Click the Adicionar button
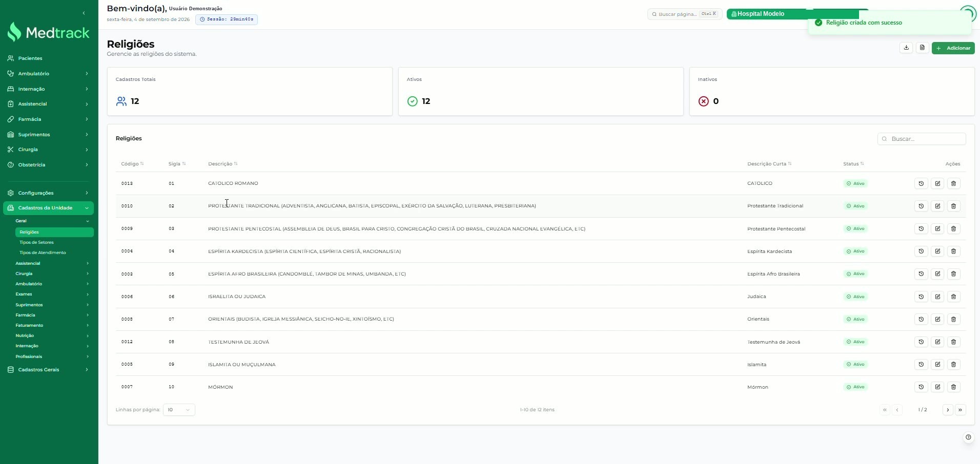The width and height of the screenshot is (980, 464). (x=953, y=48)
